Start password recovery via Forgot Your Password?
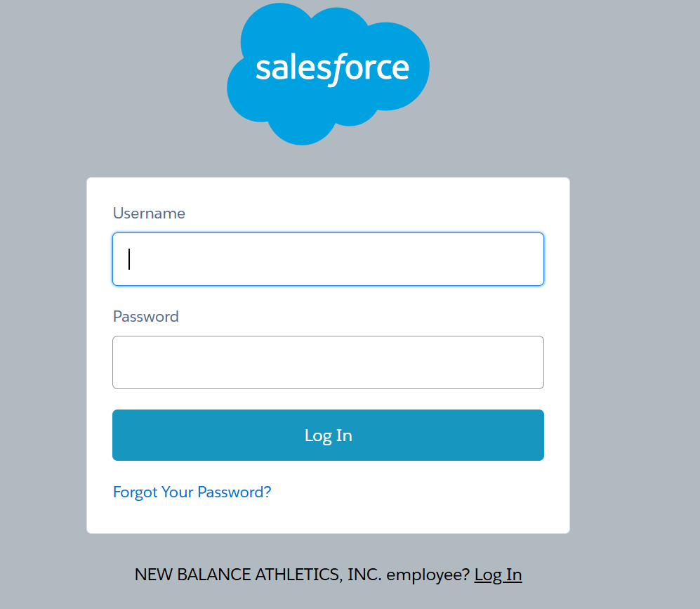The height and width of the screenshot is (609, 700). click(192, 492)
